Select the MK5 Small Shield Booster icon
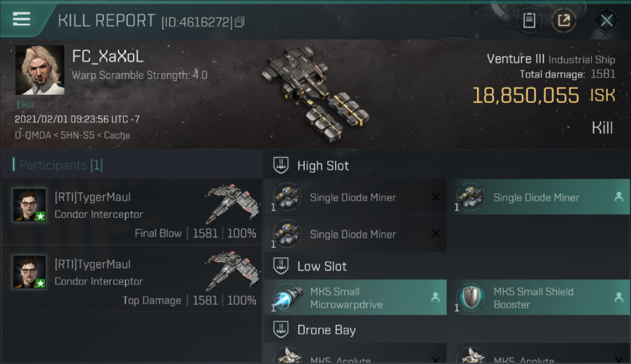This screenshot has width=631, height=364. [470, 298]
